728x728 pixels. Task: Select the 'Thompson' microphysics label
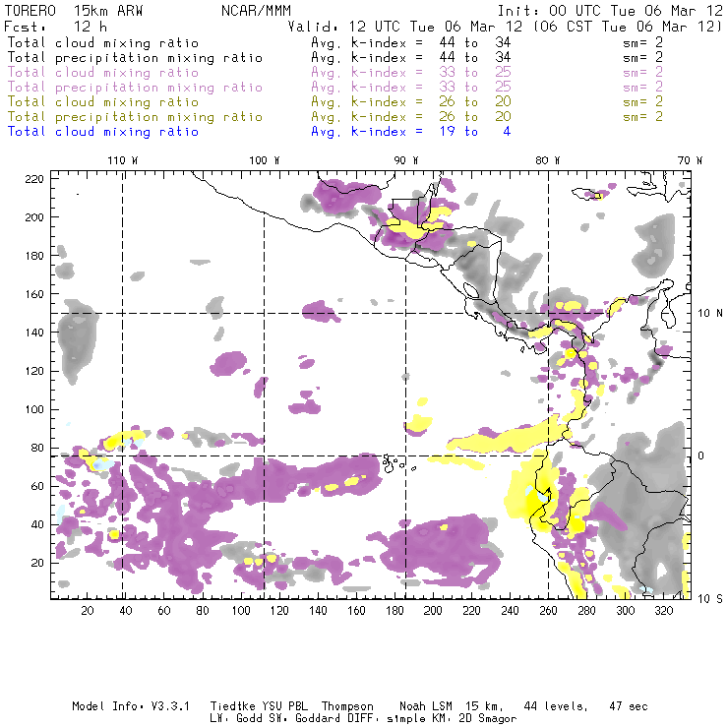[x=347, y=707]
